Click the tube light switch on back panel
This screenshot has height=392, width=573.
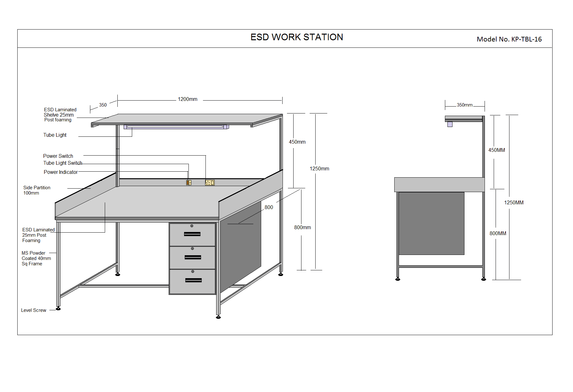(189, 183)
